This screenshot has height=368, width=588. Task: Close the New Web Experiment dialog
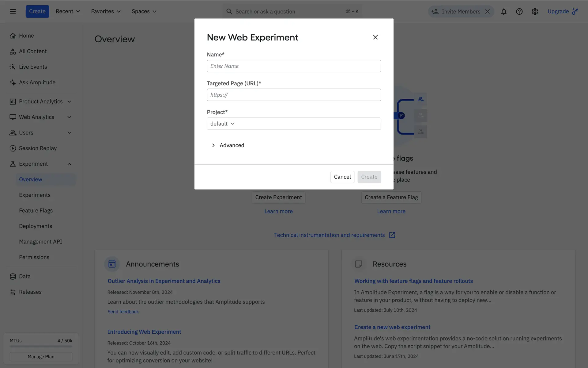click(x=375, y=37)
